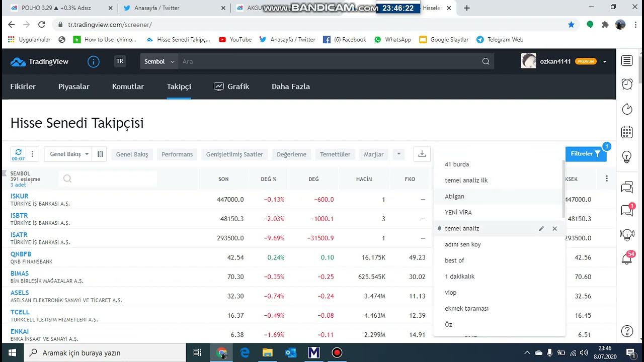644x362 pixels.
Task: Select the 'YENİ VİRA' saved filter
Action: [x=498, y=212]
